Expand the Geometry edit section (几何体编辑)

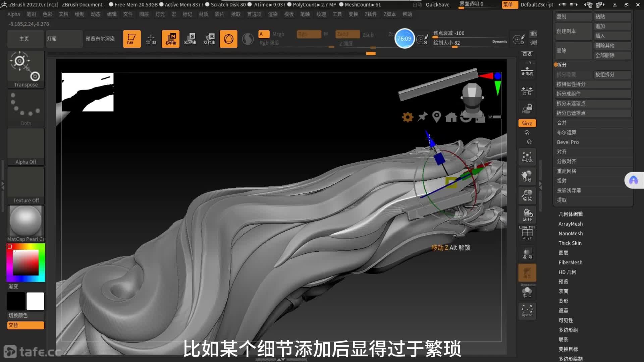coord(570,214)
